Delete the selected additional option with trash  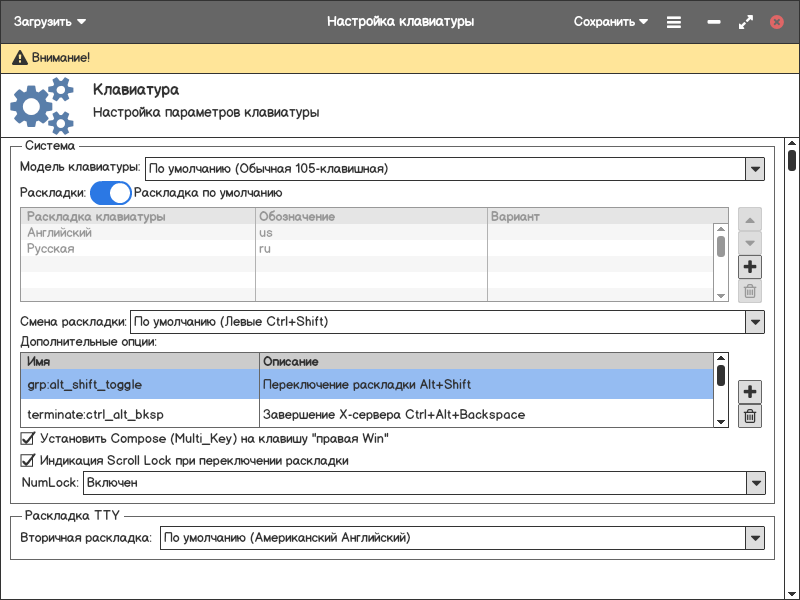click(x=750, y=417)
